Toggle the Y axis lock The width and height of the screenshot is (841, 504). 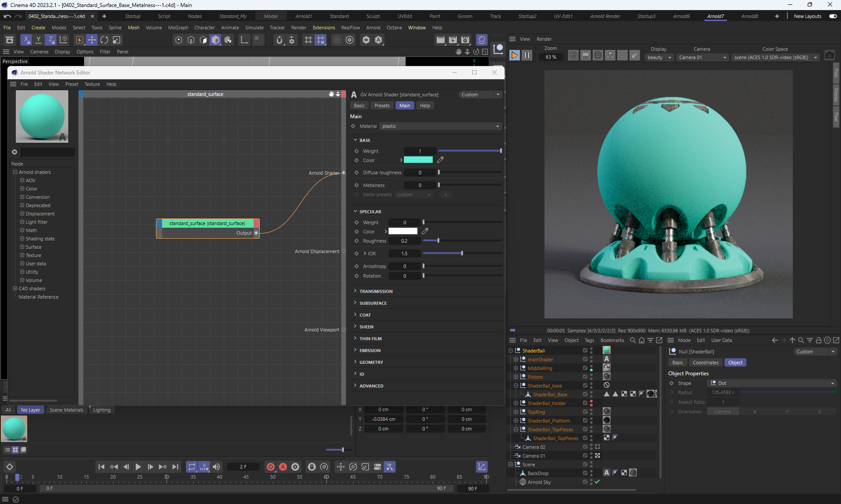click(39, 40)
